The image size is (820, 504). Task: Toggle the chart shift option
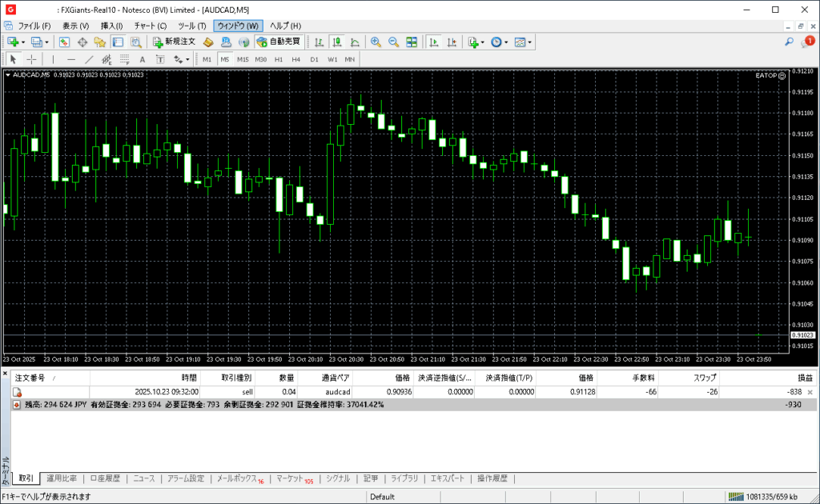(451, 42)
